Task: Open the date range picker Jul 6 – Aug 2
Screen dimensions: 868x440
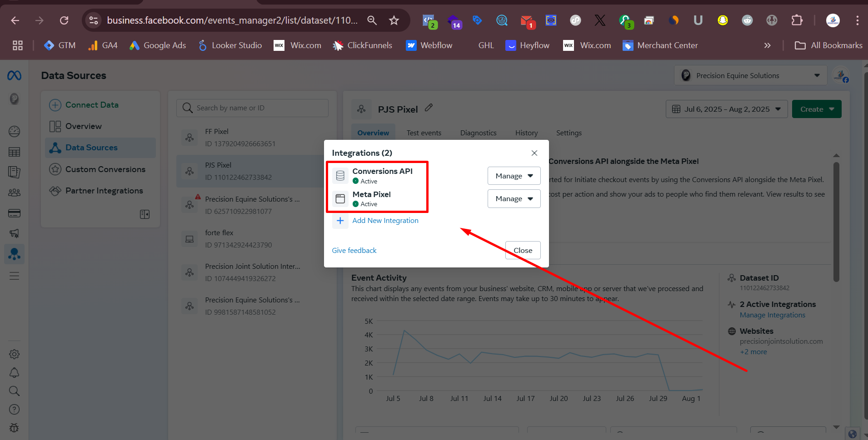Action: 726,109
